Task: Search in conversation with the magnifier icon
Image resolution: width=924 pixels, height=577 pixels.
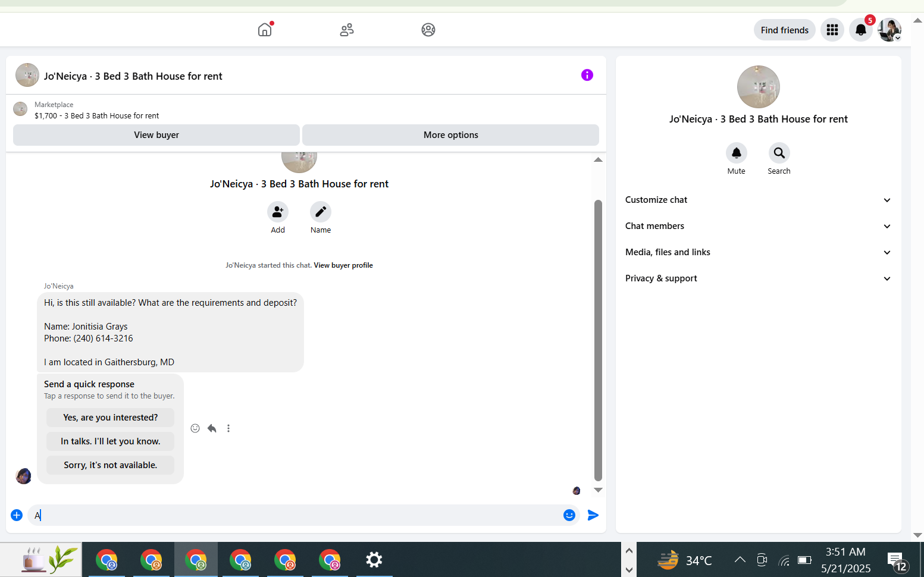Action: point(779,153)
